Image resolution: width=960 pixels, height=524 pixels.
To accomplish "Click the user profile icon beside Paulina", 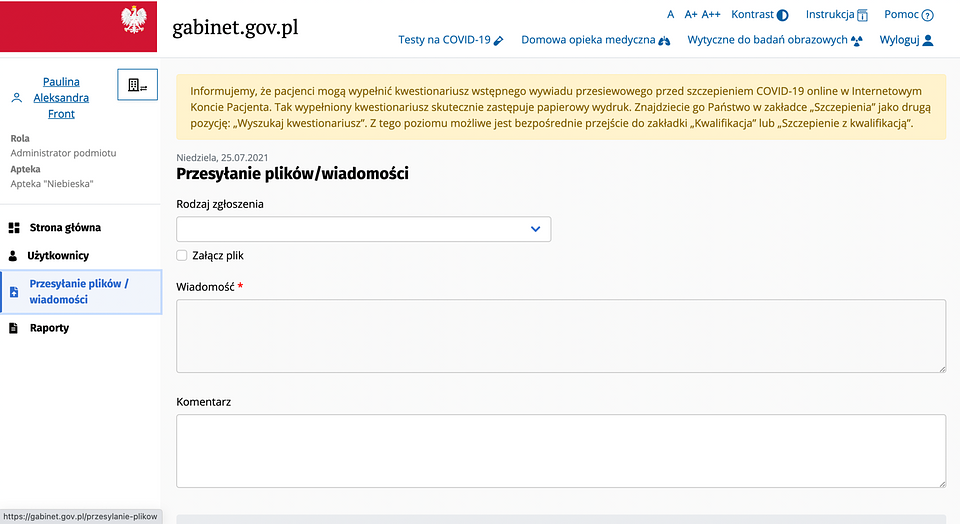I will click(17, 98).
